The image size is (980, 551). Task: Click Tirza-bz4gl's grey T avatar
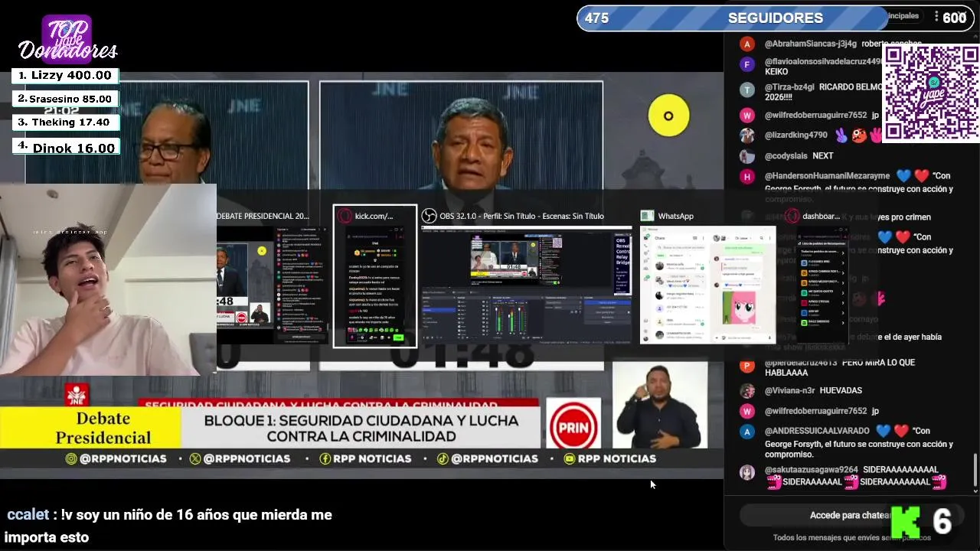point(747,90)
